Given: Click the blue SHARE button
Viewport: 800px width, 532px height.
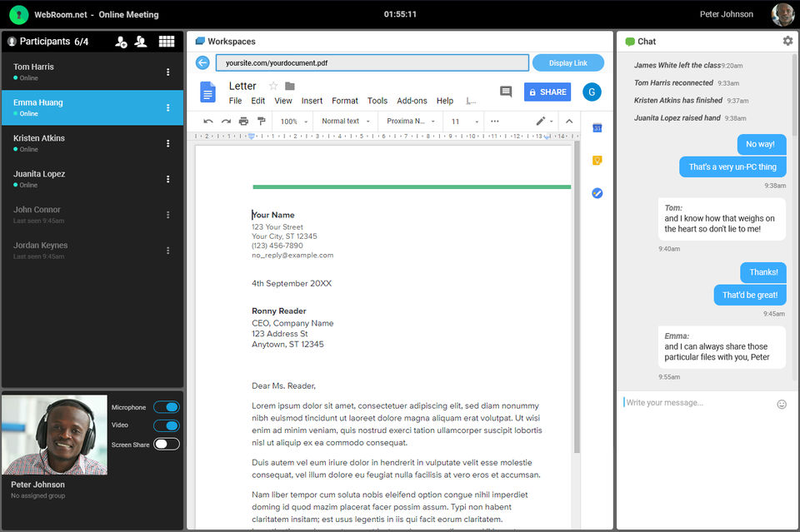Looking at the screenshot, I should [x=547, y=92].
